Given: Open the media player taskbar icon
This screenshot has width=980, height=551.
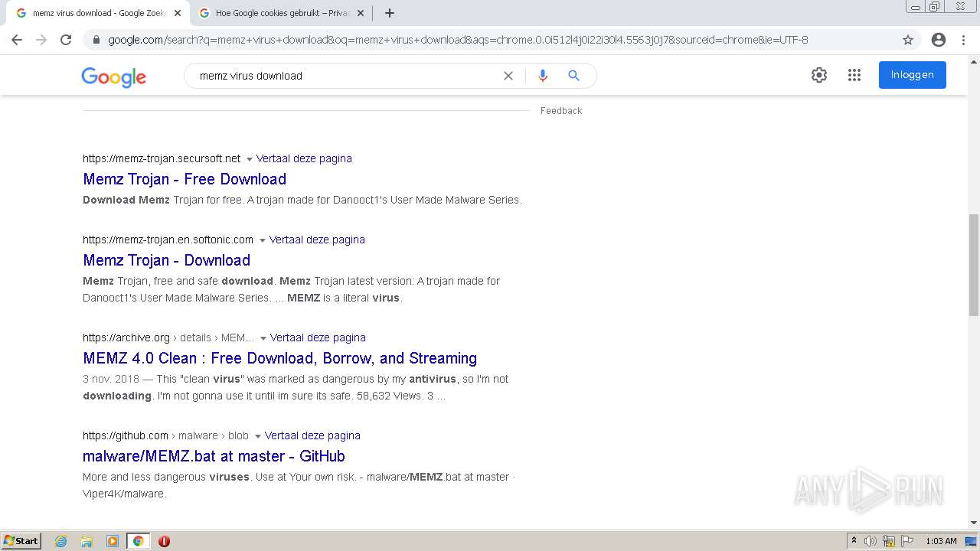Looking at the screenshot, I should 113,541.
